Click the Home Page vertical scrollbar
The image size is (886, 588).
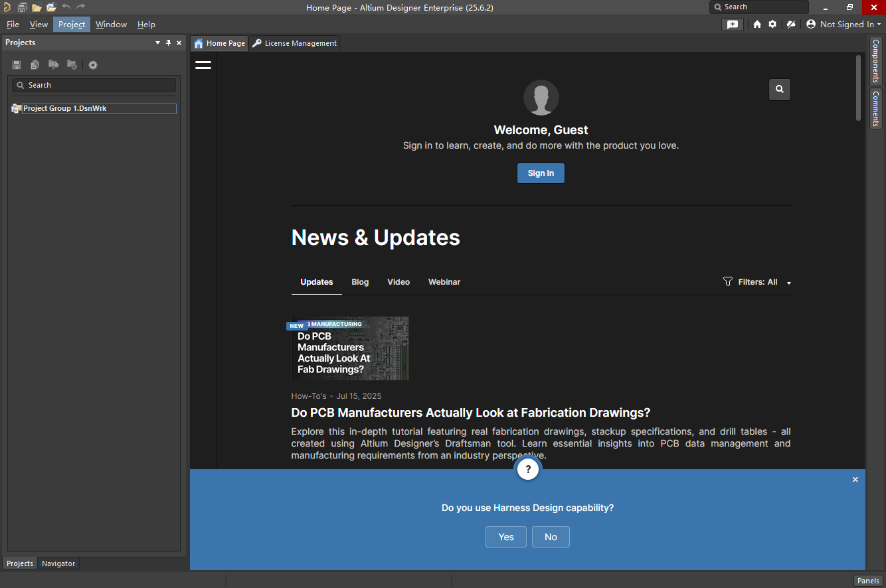coord(858,88)
